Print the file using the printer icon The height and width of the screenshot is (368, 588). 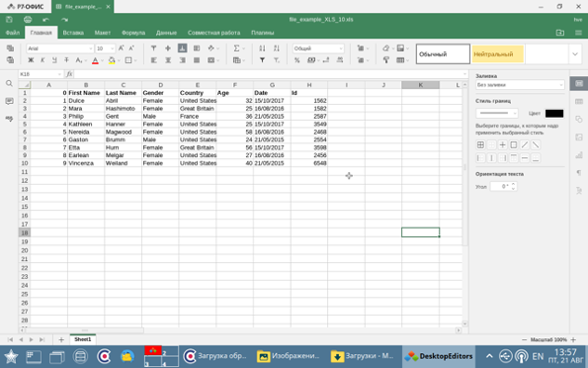pyautogui.click(x=28, y=20)
